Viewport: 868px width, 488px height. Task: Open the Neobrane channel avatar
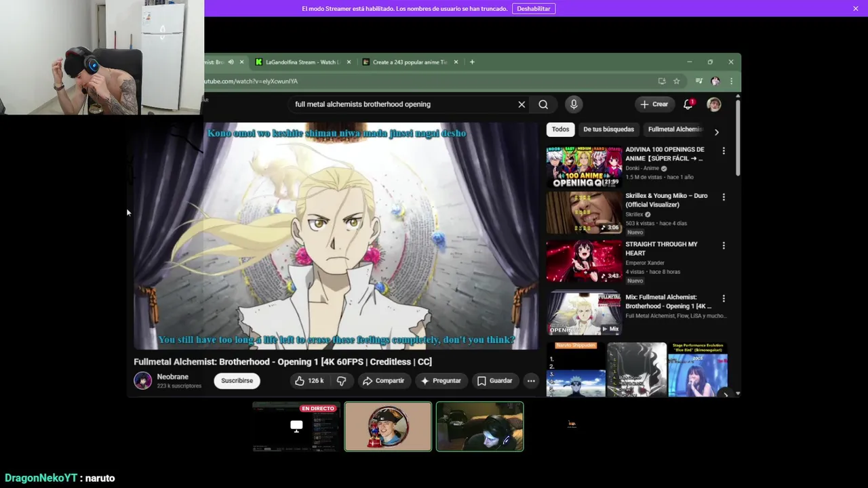coord(142,381)
